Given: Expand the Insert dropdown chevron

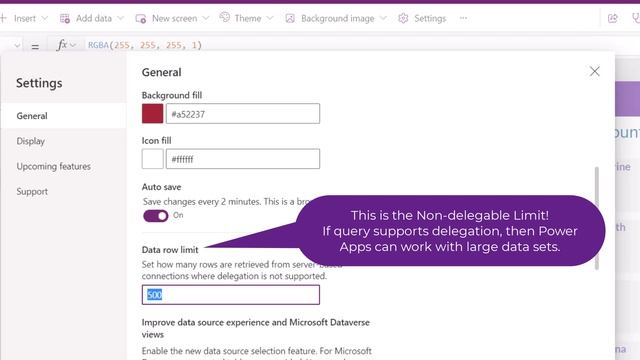Looking at the screenshot, I should click(x=44, y=18).
